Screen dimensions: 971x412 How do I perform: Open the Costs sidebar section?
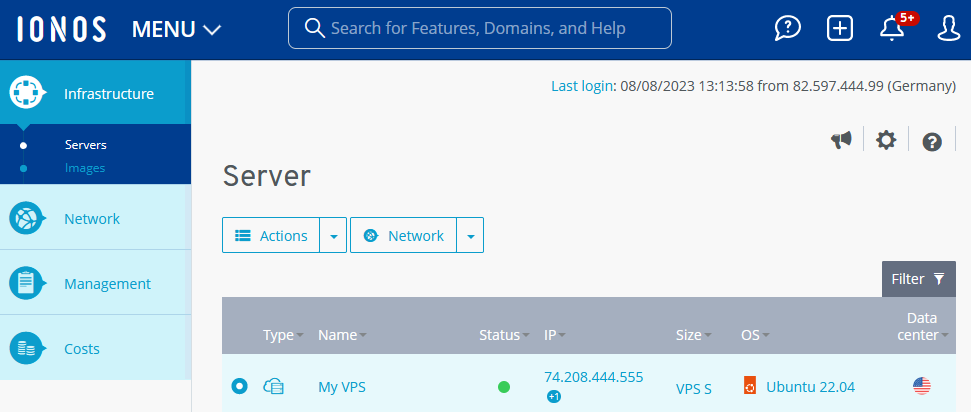click(82, 349)
